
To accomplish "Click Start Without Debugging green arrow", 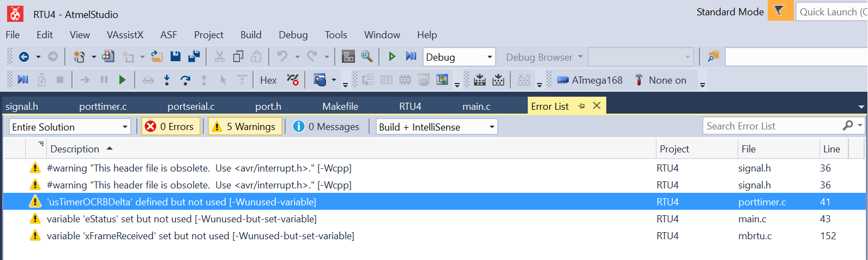I will (391, 57).
